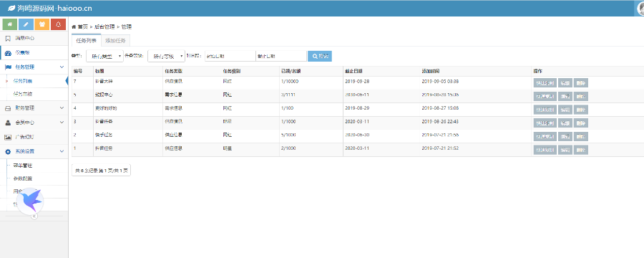644x258 pixels.
Task: Expand the 会员中心 chevron arrow
Action: pos(62,123)
